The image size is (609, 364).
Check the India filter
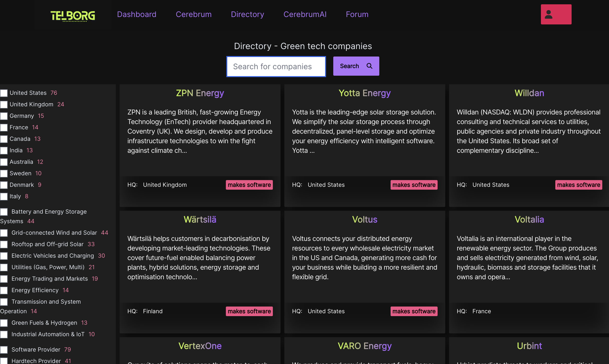coord(4,151)
